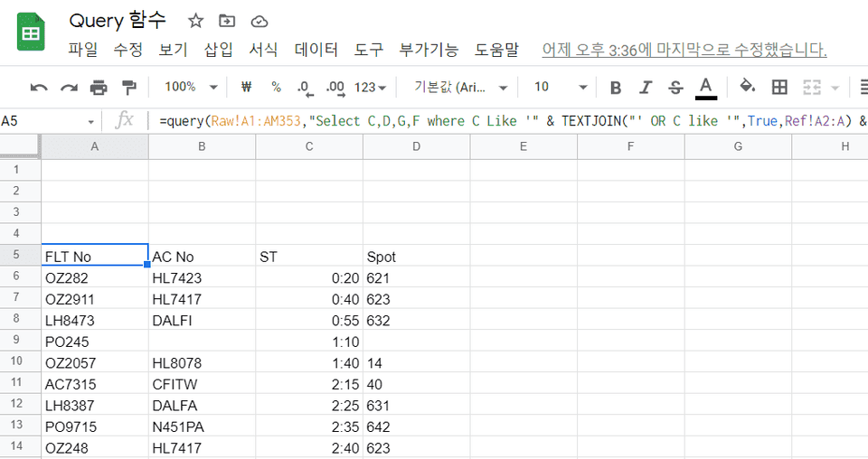Select the time cell 1:10

pos(309,342)
